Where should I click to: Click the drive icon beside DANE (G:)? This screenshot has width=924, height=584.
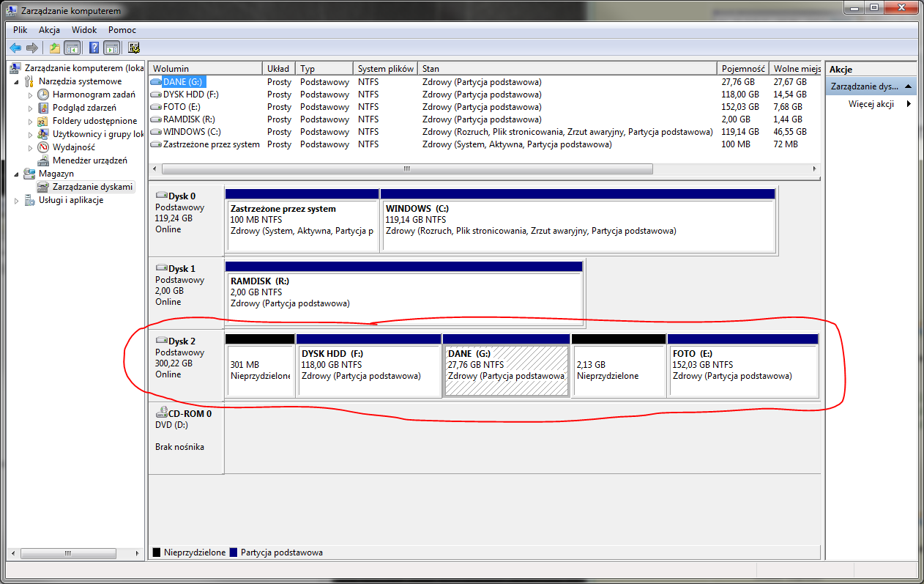156,82
